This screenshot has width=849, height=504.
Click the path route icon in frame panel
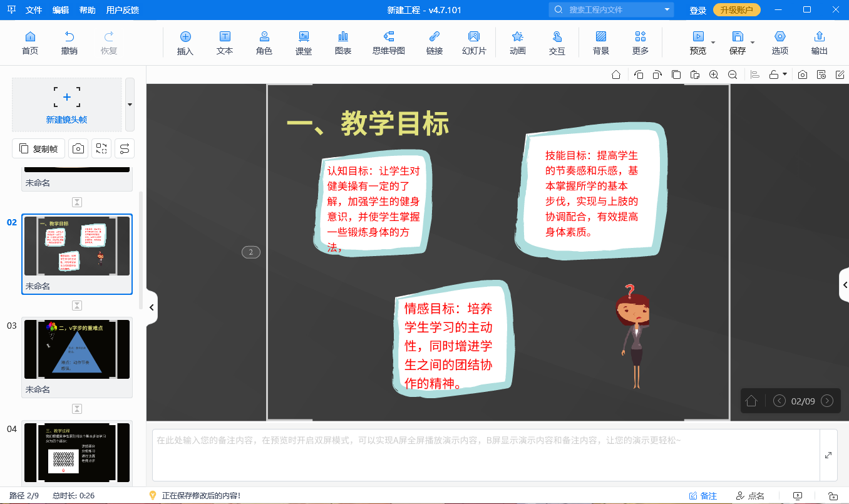click(x=125, y=148)
